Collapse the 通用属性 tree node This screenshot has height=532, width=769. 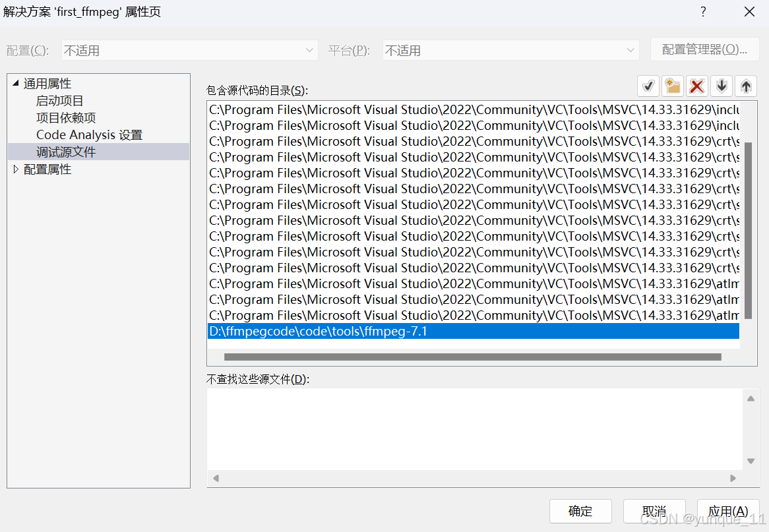point(15,83)
